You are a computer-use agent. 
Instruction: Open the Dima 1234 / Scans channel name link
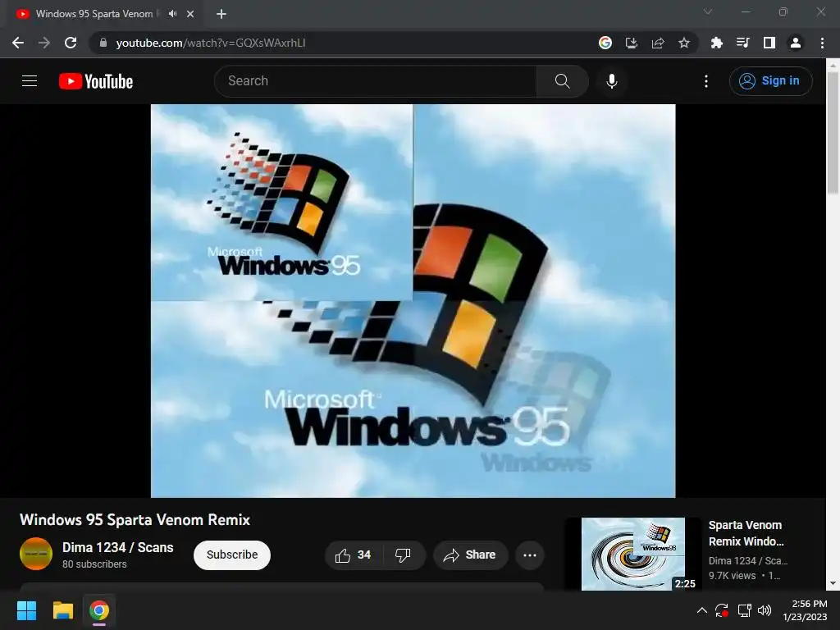[118, 547]
